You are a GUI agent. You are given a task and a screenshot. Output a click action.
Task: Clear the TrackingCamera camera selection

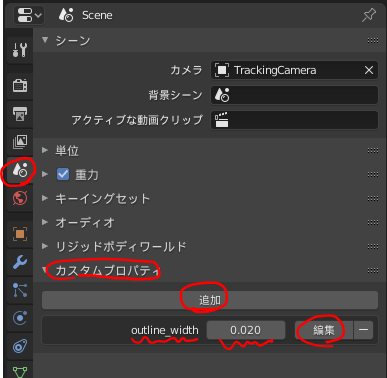369,70
